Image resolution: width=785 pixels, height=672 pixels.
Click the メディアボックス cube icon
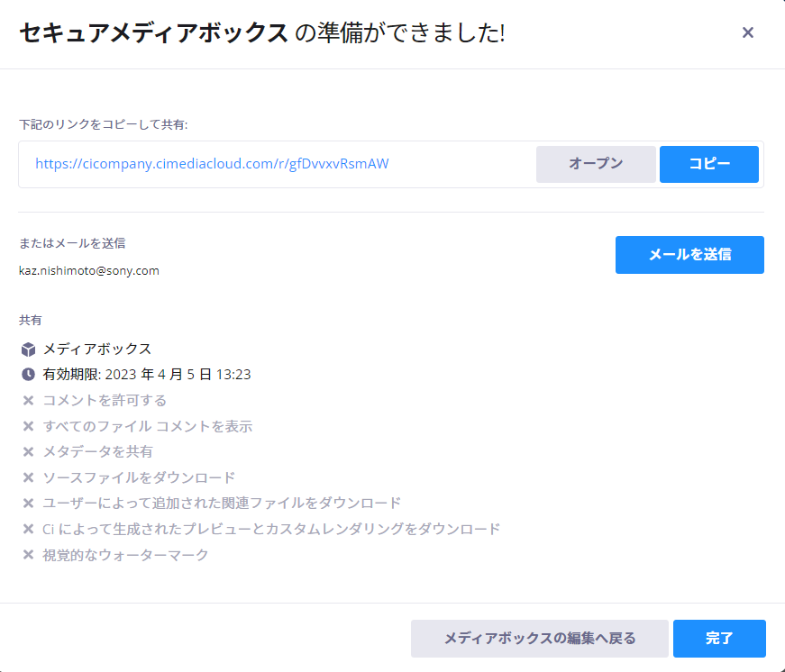(29, 350)
